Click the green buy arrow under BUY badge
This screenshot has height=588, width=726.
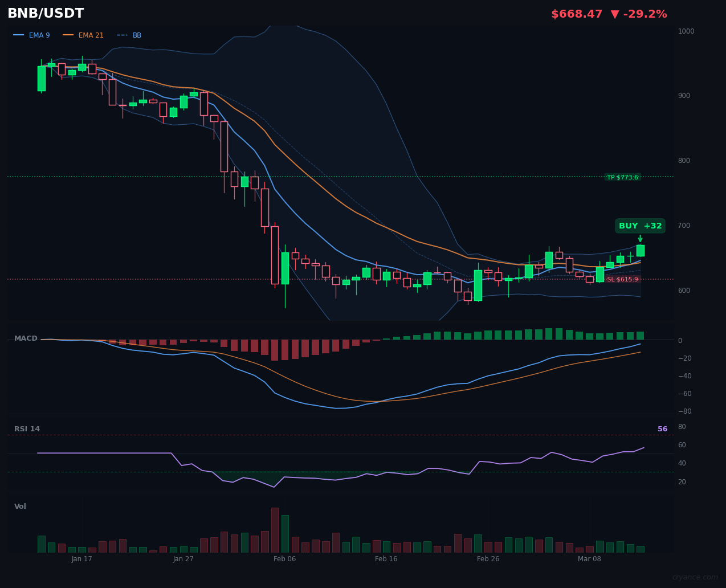641,237
